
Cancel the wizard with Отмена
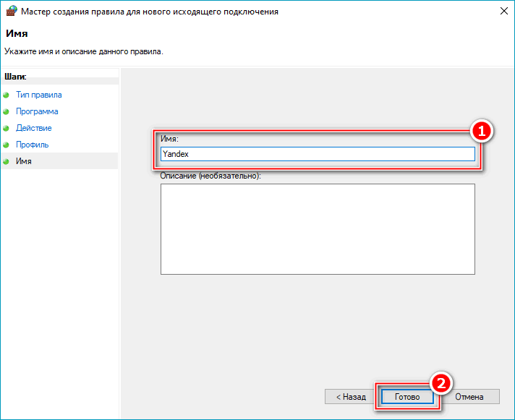[468, 397]
